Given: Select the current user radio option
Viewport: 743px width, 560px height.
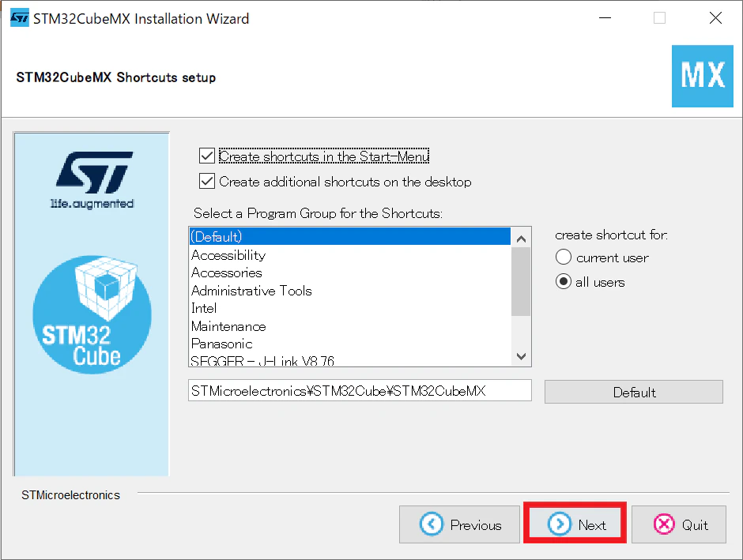Looking at the screenshot, I should click(564, 257).
